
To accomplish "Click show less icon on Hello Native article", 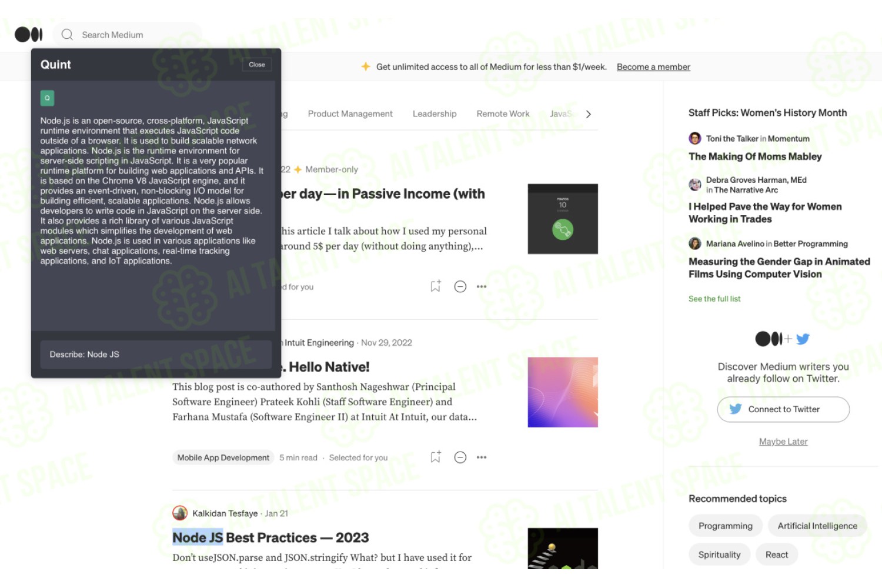I will click(460, 457).
